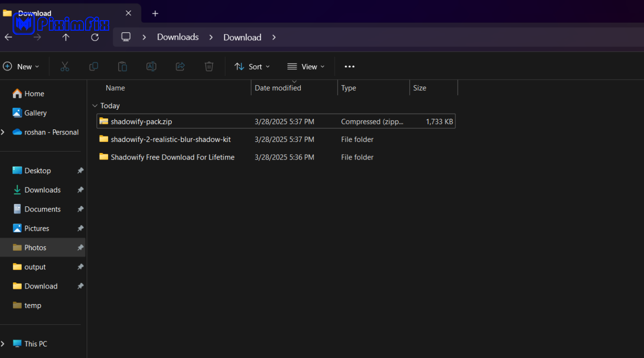Unpin Downloads from Quick access

tap(80, 190)
